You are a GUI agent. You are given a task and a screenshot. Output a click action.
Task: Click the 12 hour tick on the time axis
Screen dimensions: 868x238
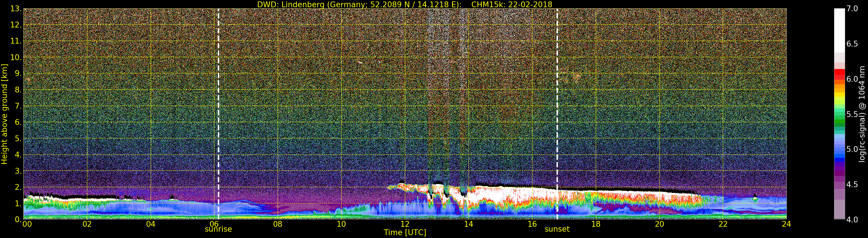click(x=405, y=224)
